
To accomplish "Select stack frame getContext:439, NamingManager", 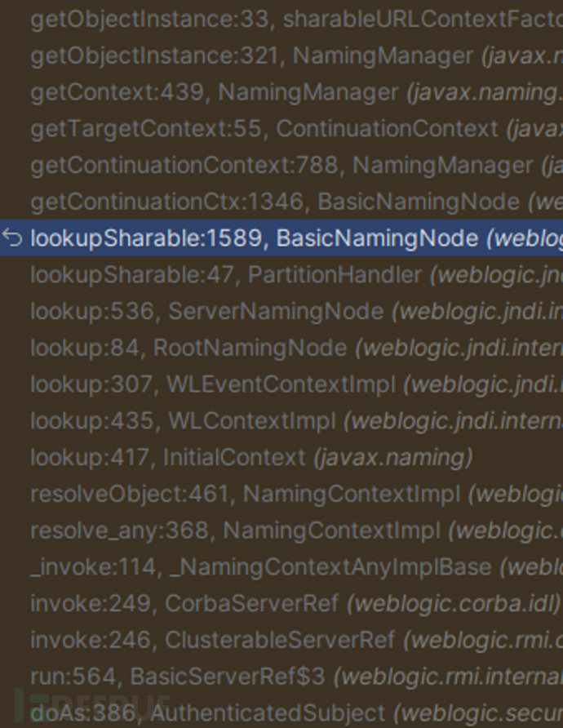I will [x=281, y=92].
